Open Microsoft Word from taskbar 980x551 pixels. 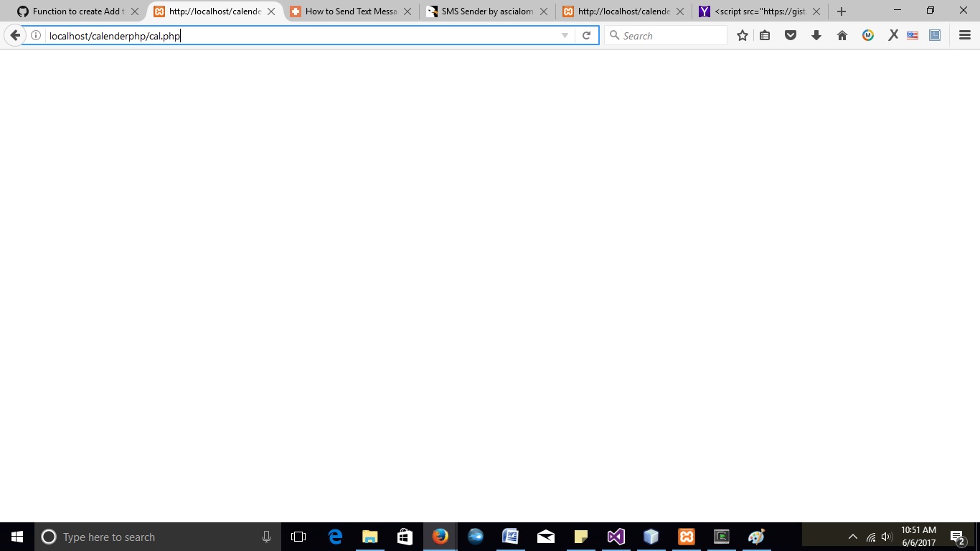[511, 537]
